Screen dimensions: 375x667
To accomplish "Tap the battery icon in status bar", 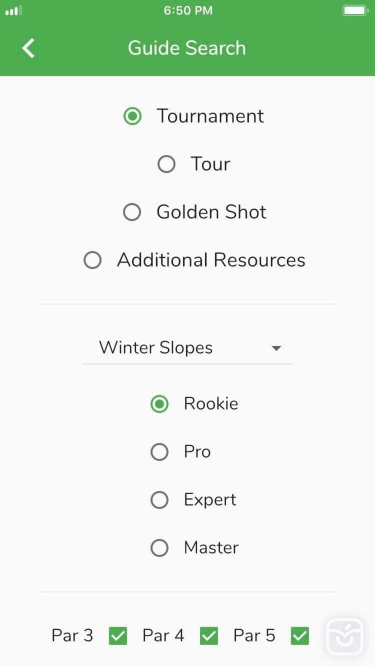I will [x=355, y=11].
